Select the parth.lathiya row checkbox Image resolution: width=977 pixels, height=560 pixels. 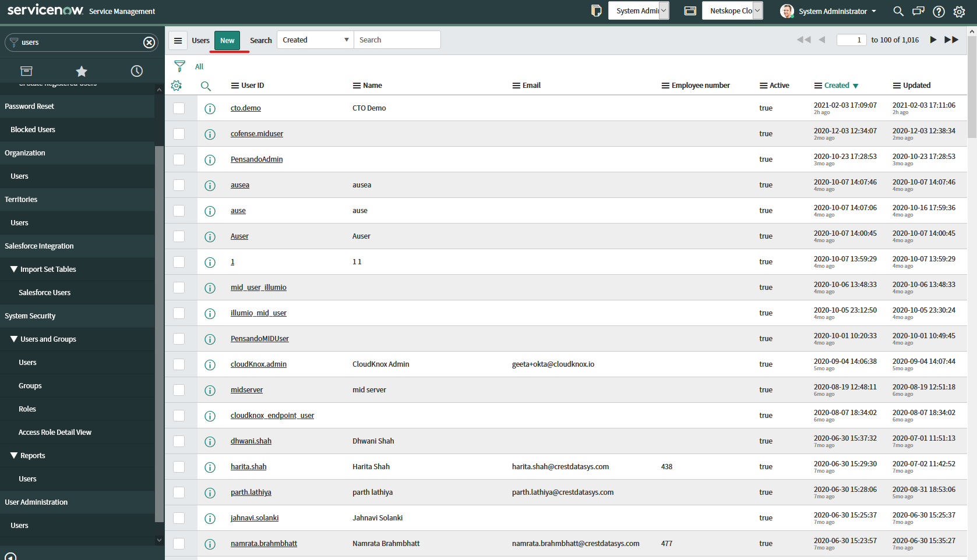pos(179,492)
